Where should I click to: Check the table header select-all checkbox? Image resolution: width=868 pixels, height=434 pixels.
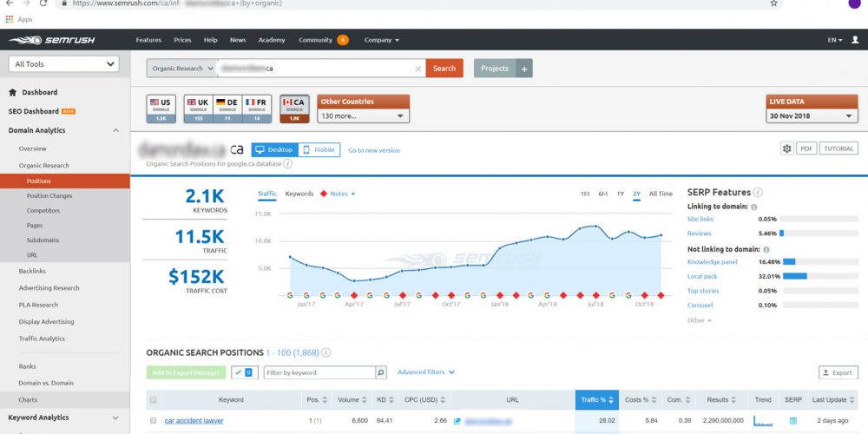click(154, 399)
